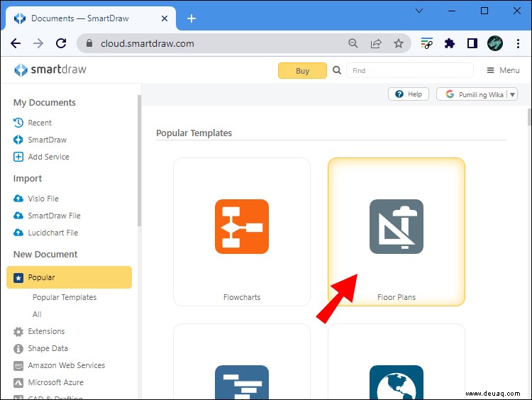Click the Popular Templates heading

(194, 133)
